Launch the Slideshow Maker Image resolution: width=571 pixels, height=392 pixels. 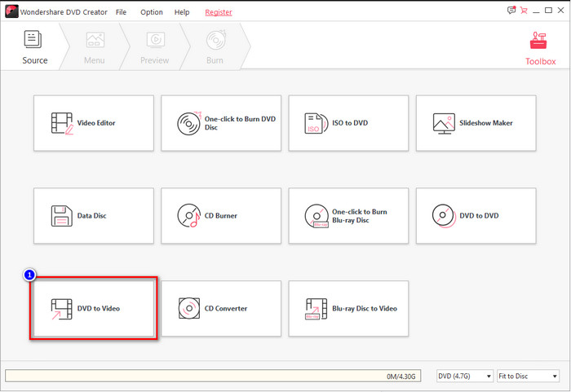(476, 123)
